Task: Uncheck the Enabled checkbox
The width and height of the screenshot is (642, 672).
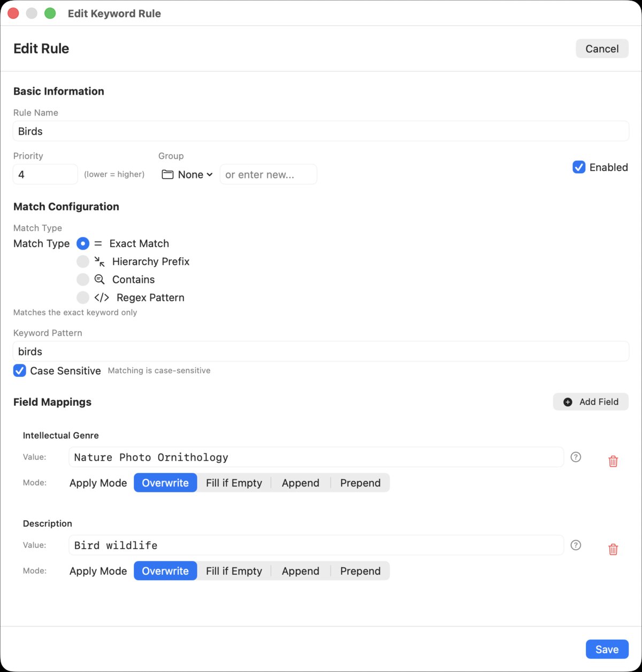Action: pyautogui.click(x=578, y=167)
